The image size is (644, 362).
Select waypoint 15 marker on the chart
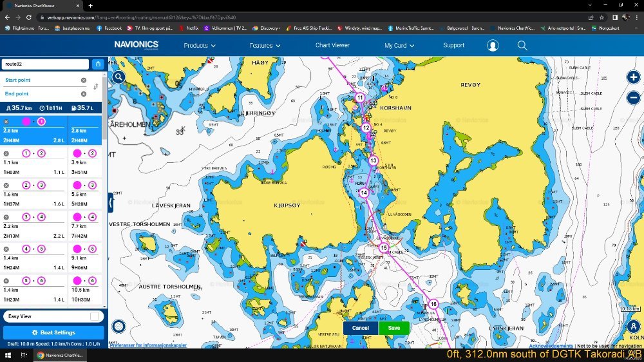click(x=384, y=248)
